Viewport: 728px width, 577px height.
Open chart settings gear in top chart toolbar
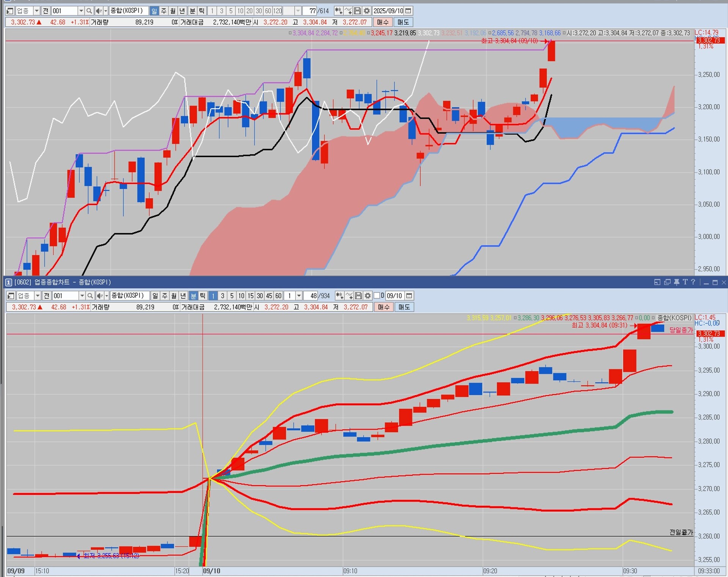pos(367,11)
